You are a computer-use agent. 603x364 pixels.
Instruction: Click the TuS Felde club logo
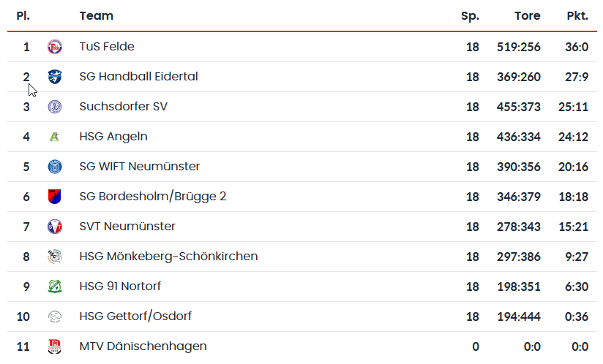(x=55, y=47)
